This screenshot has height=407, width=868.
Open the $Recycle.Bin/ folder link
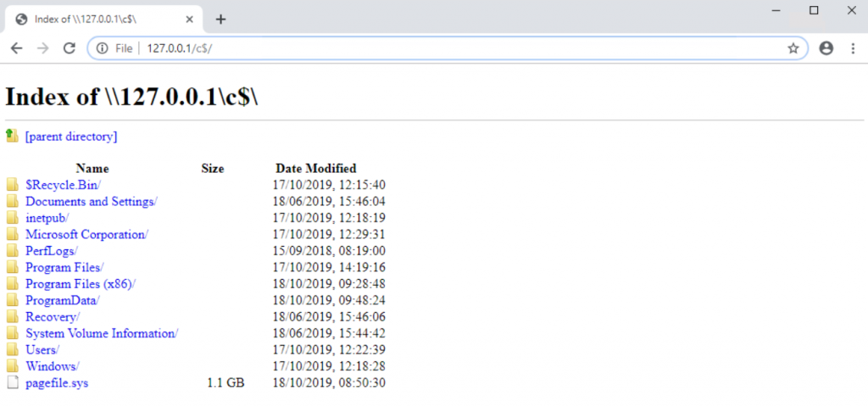(x=64, y=185)
